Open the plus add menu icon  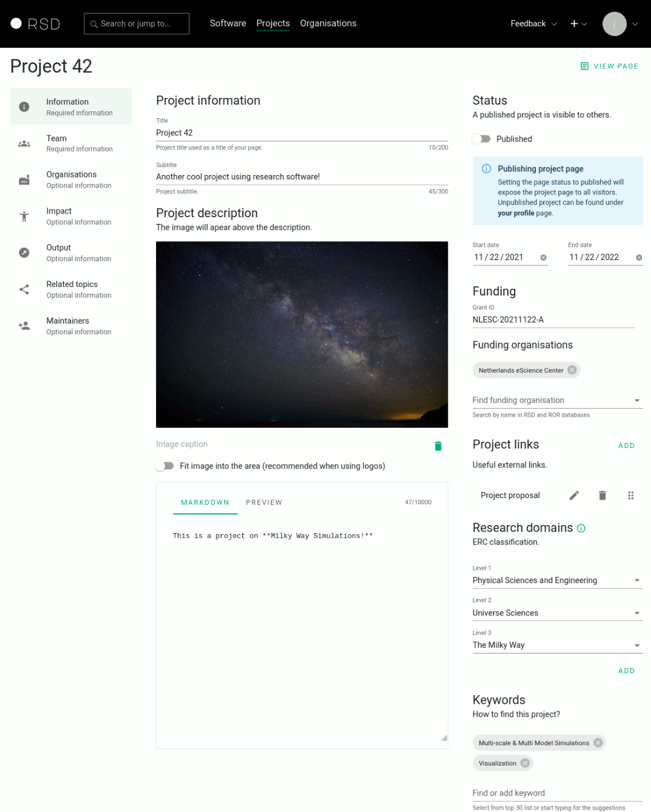574,24
